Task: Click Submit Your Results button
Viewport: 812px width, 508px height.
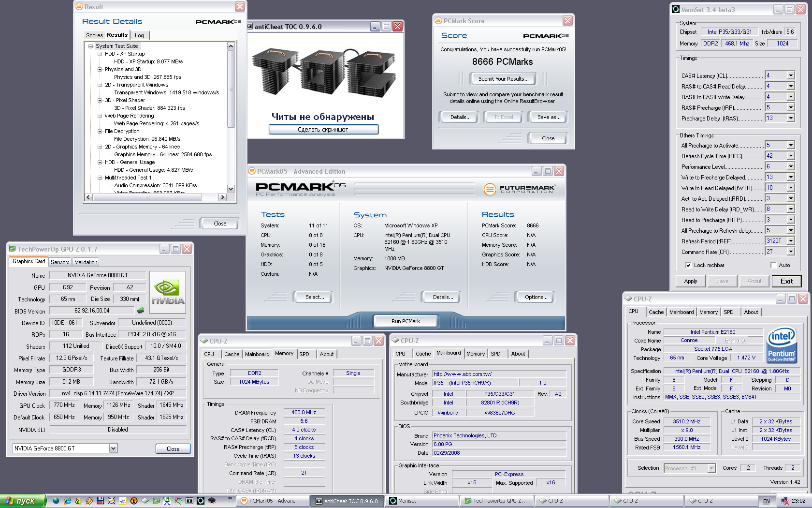Action: [503, 79]
